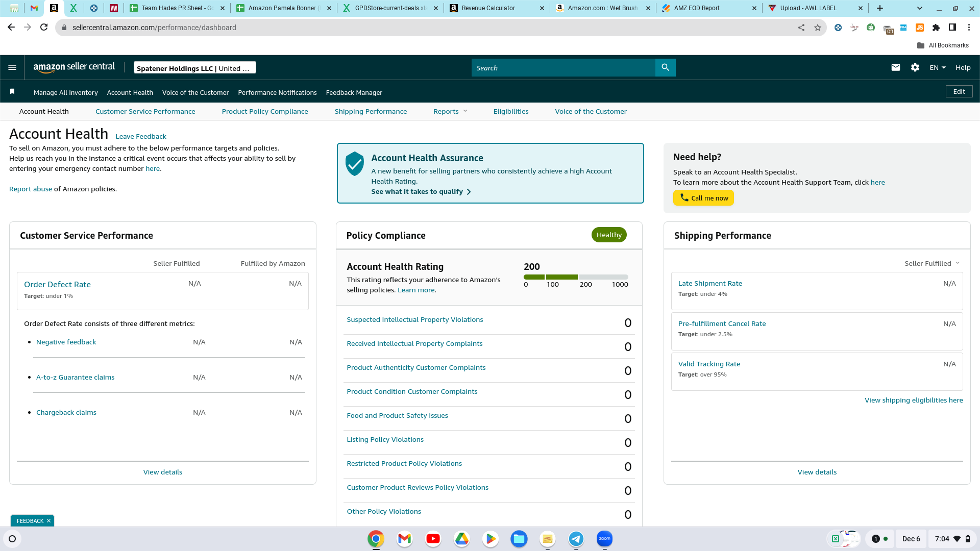Click the Seller Central search magnifier button
This screenshot has width=980, height=551.
pyautogui.click(x=665, y=67)
